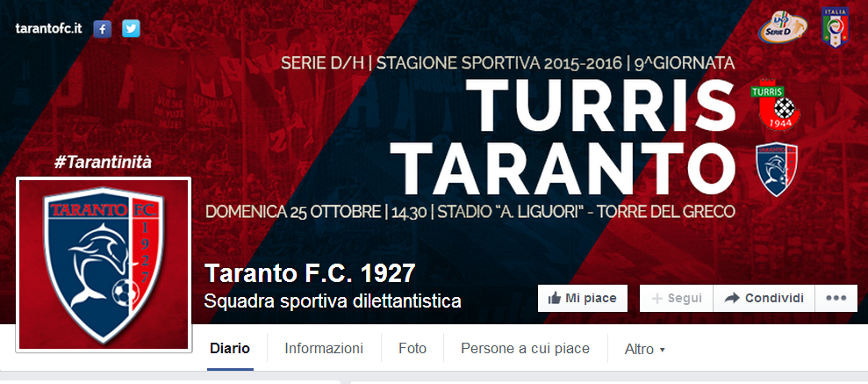Click the small Taranto crest beside TARANTO text

tap(777, 169)
